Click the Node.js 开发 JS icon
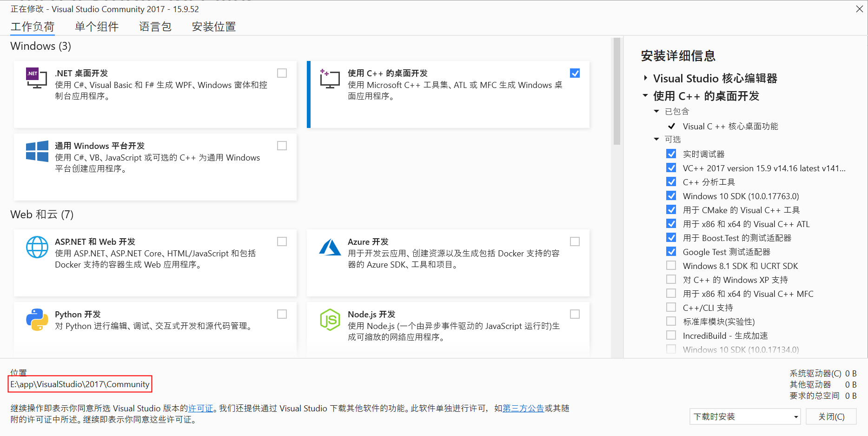 coord(330,320)
